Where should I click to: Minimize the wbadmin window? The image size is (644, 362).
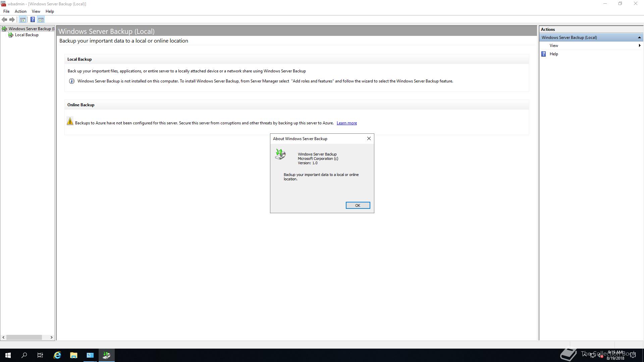[605, 4]
